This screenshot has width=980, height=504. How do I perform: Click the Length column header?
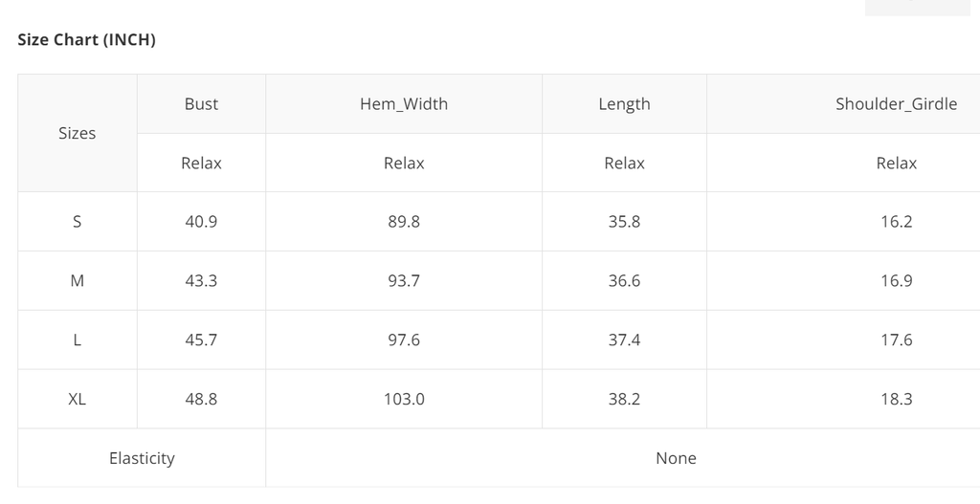[624, 104]
